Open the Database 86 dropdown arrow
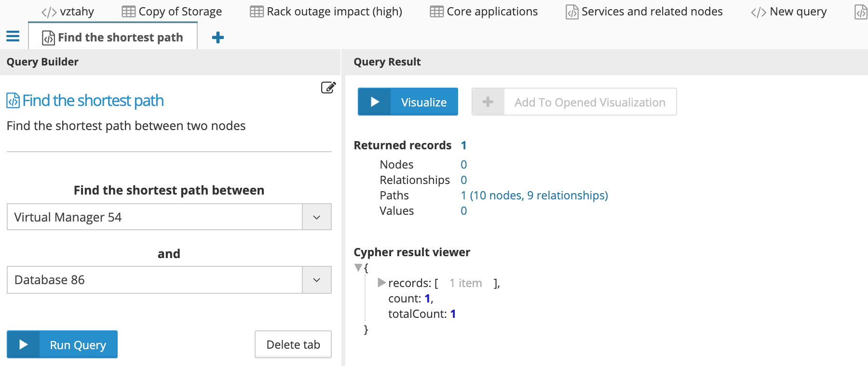This screenshot has width=868, height=366. [317, 280]
